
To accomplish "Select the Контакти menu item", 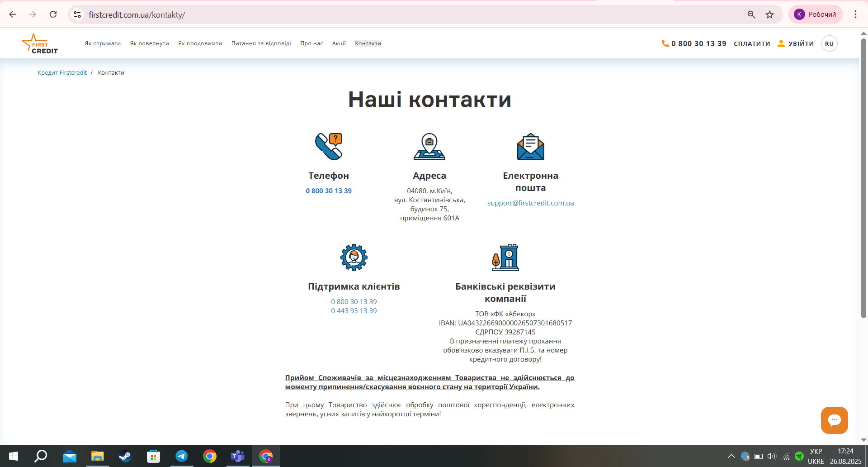I will pyautogui.click(x=368, y=43).
